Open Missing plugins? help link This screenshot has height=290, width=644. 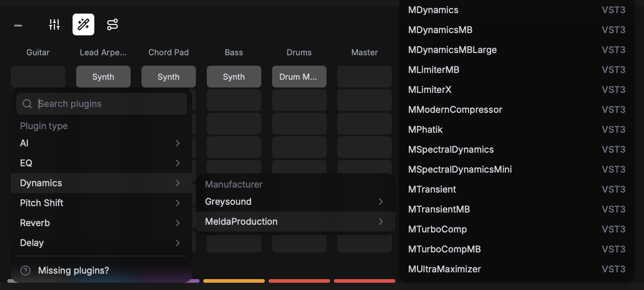coord(73,271)
